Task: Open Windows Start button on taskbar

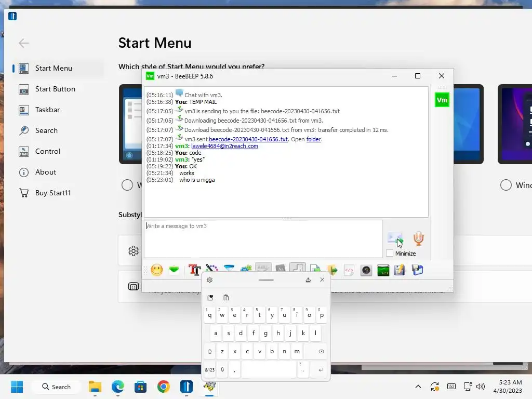Action: tap(17, 387)
